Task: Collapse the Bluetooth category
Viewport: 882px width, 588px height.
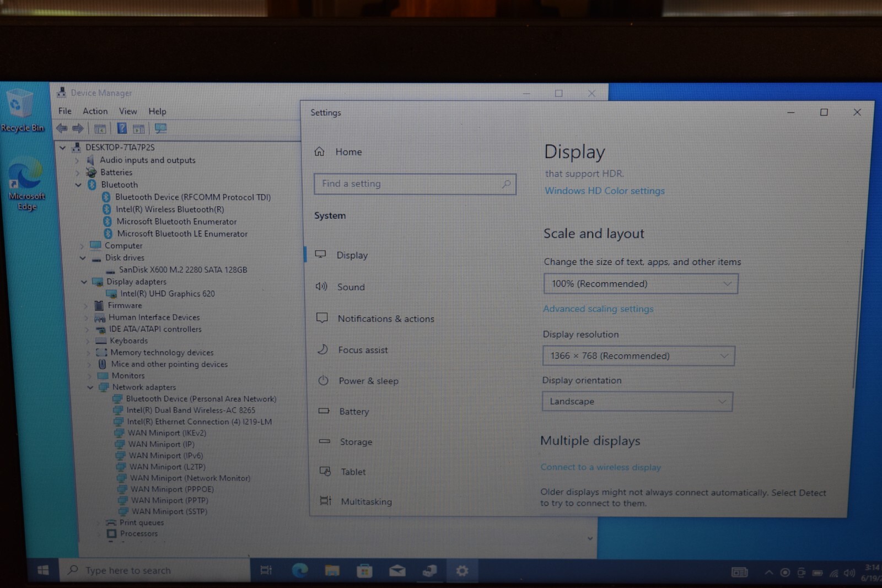Action: 78,185
